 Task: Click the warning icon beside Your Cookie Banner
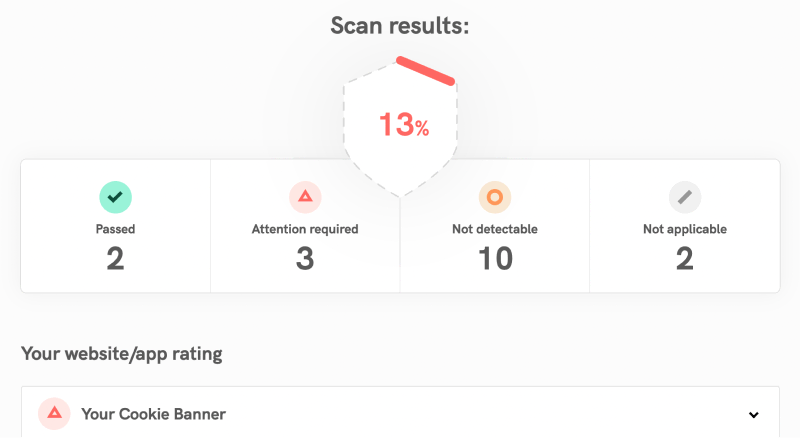click(54, 414)
